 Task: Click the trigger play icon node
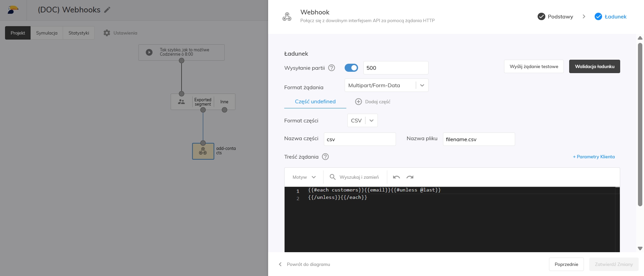(149, 52)
